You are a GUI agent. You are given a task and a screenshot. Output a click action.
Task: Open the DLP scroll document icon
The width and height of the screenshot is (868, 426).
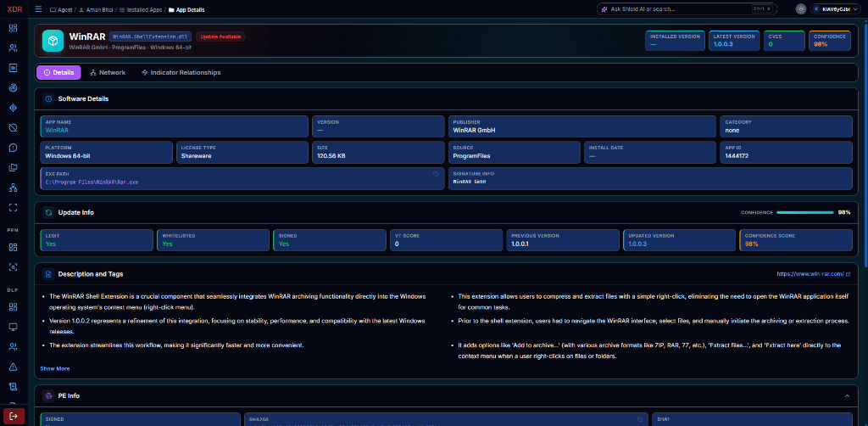(14, 386)
